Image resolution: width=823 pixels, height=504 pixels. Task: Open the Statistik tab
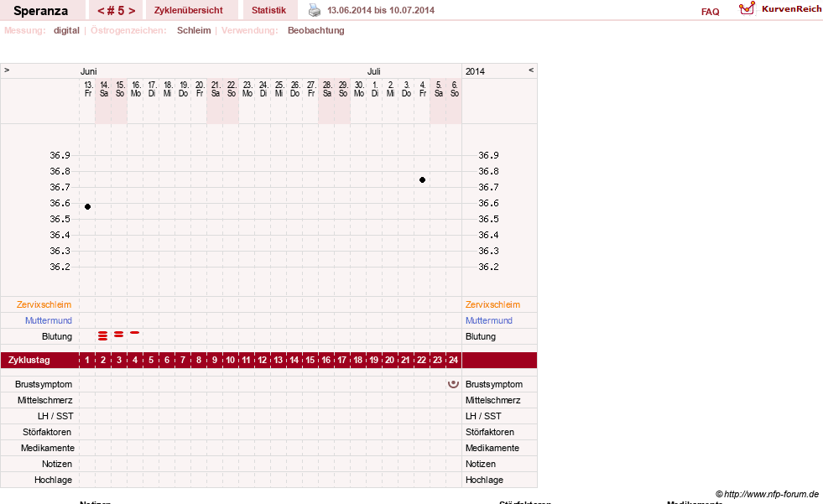coord(268,10)
